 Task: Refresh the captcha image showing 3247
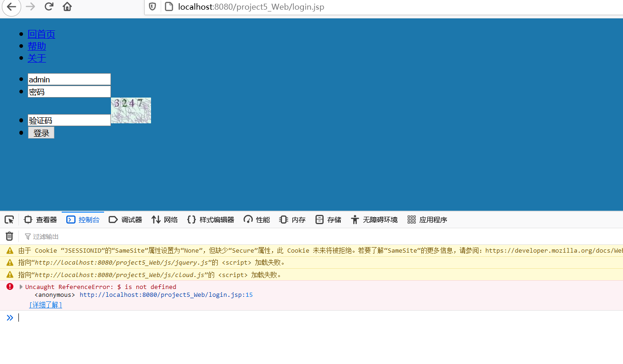pos(131,110)
